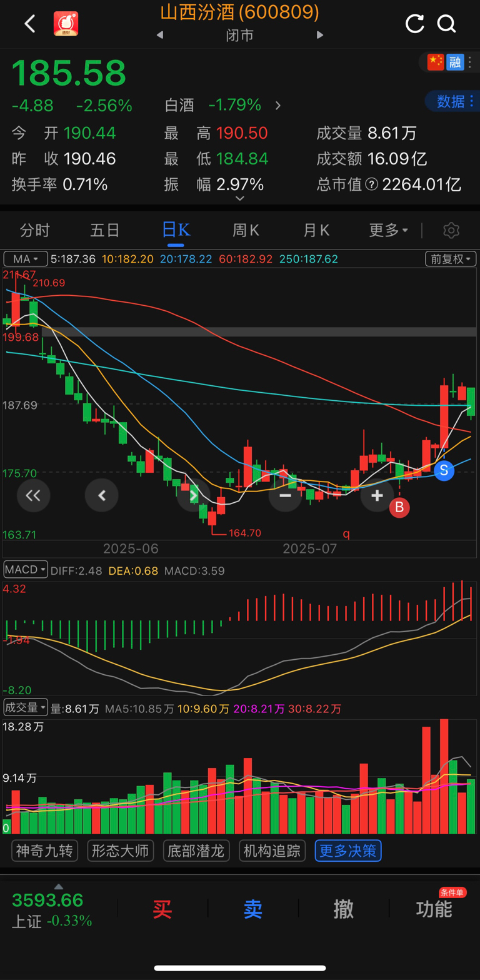
Task: Tap the blue 融 margin badge
Action: (455, 61)
